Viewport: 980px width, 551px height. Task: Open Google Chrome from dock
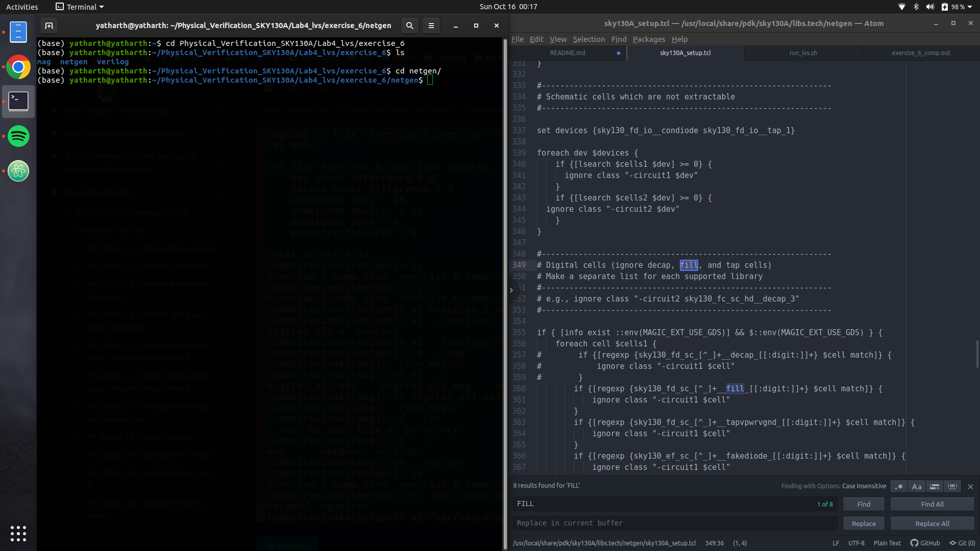[x=18, y=67]
